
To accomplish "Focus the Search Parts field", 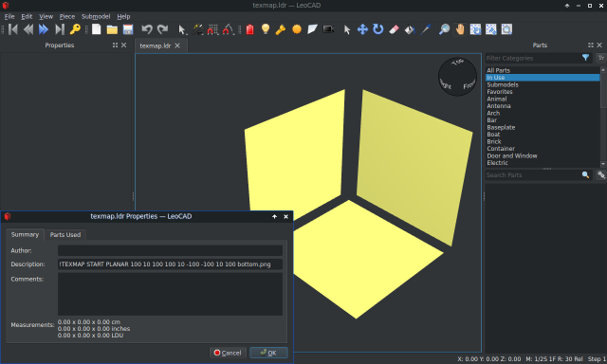I will pyautogui.click(x=532, y=175).
